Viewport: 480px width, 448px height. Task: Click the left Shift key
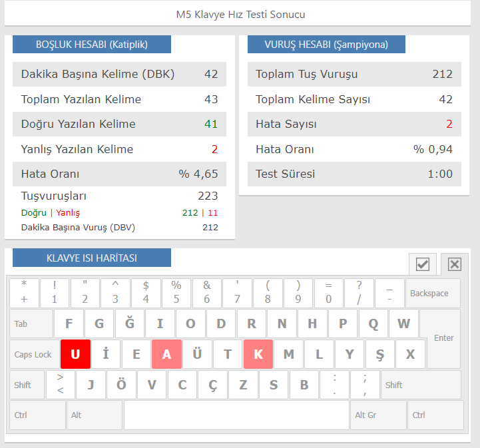tap(27, 385)
